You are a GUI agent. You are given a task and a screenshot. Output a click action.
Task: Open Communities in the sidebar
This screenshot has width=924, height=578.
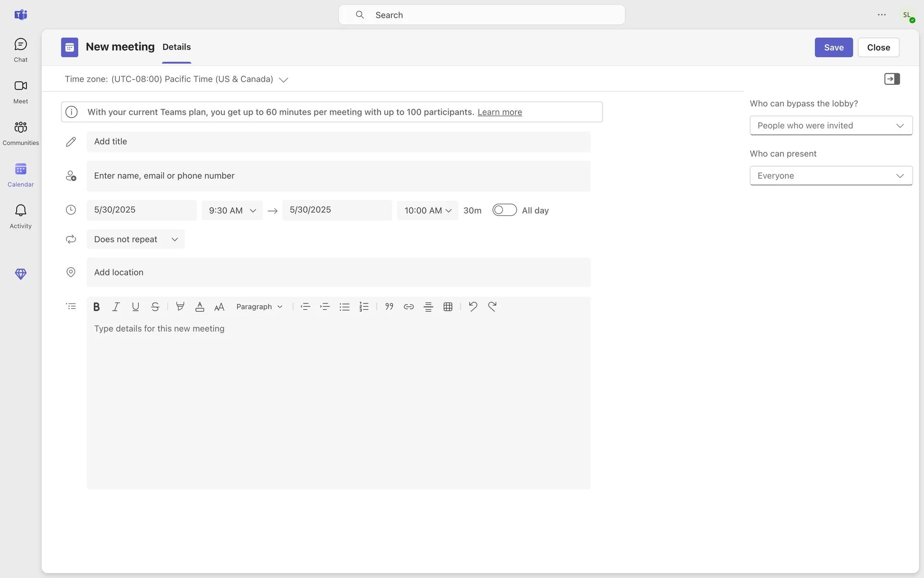tap(21, 133)
